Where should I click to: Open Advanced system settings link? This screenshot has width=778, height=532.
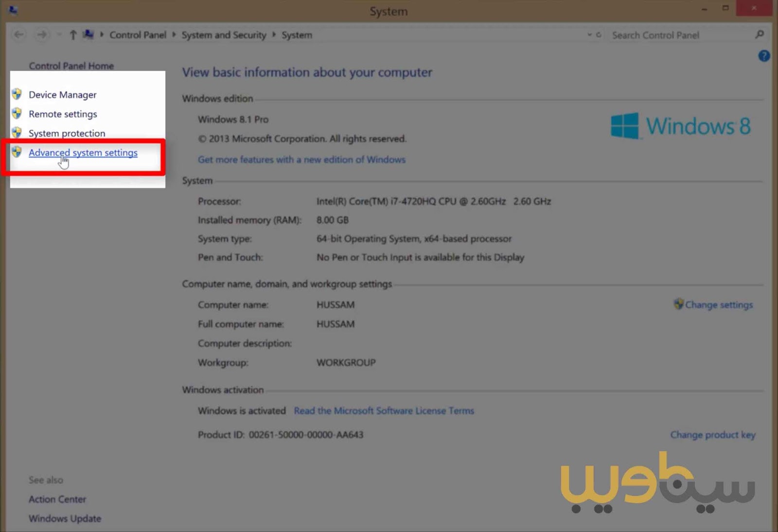(x=83, y=153)
